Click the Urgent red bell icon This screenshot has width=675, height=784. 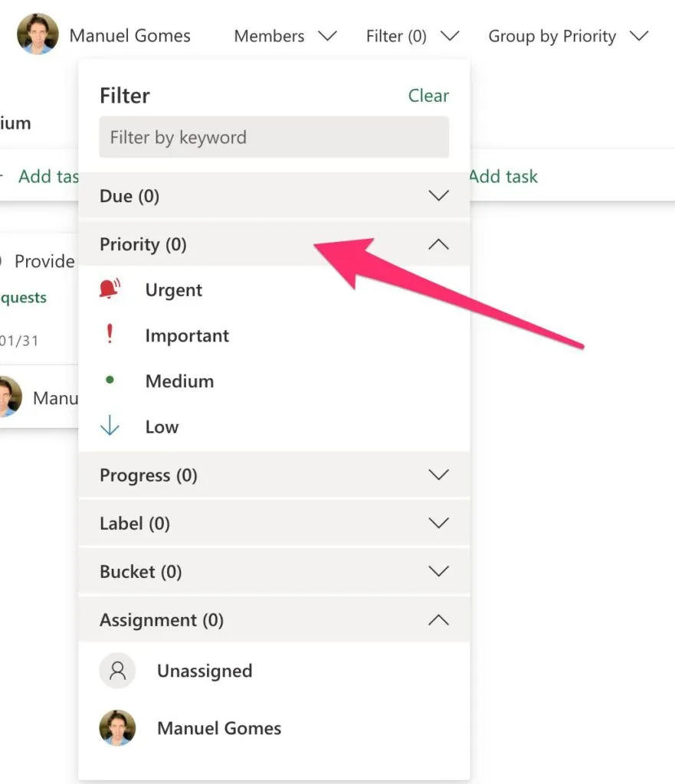pyautogui.click(x=110, y=289)
